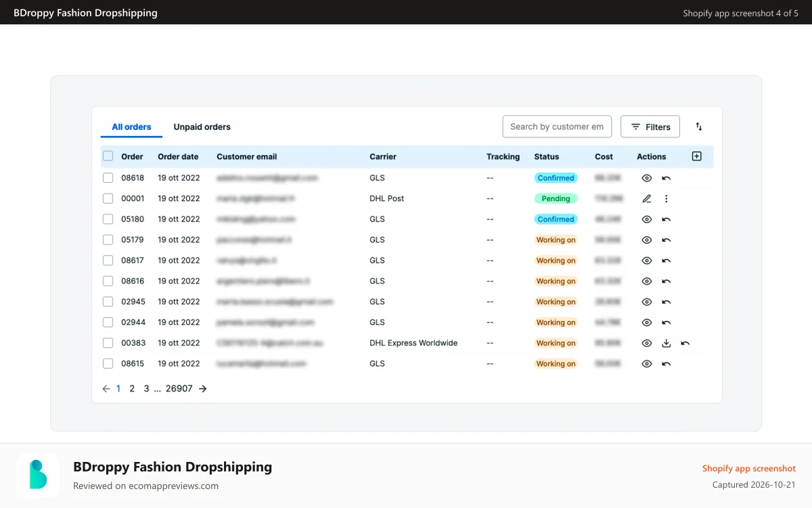Download documents for order 00383
This screenshot has width=812, height=508.
(x=666, y=343)
